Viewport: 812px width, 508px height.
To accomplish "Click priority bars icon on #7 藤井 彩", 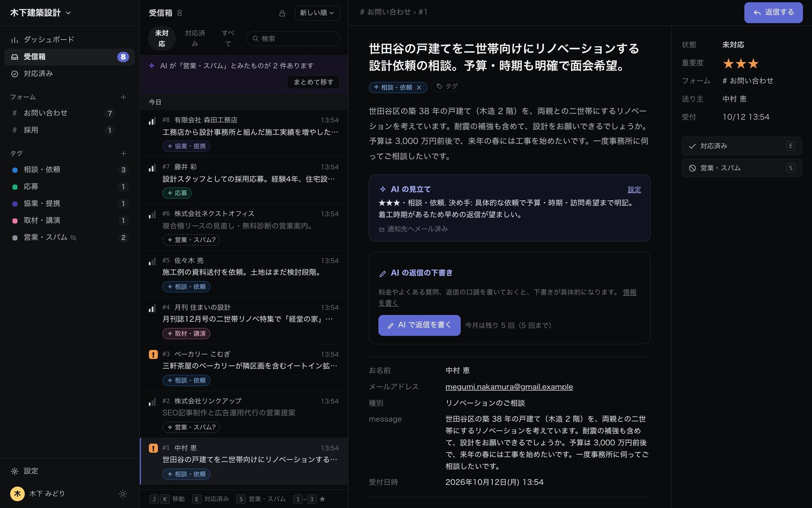I will click(152, 168).
